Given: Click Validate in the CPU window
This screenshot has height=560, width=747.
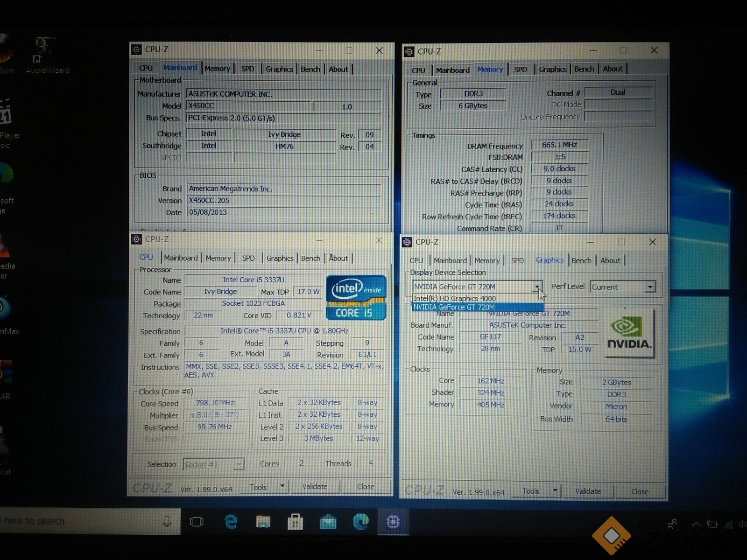Looking at the screenshot, I should click(x=315, y=487).
